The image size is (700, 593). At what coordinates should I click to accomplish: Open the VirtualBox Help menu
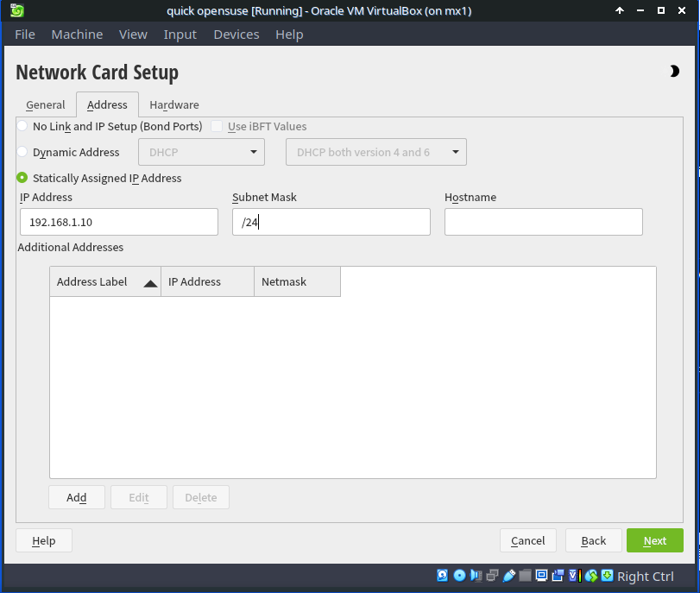click(x=289, y=35)
